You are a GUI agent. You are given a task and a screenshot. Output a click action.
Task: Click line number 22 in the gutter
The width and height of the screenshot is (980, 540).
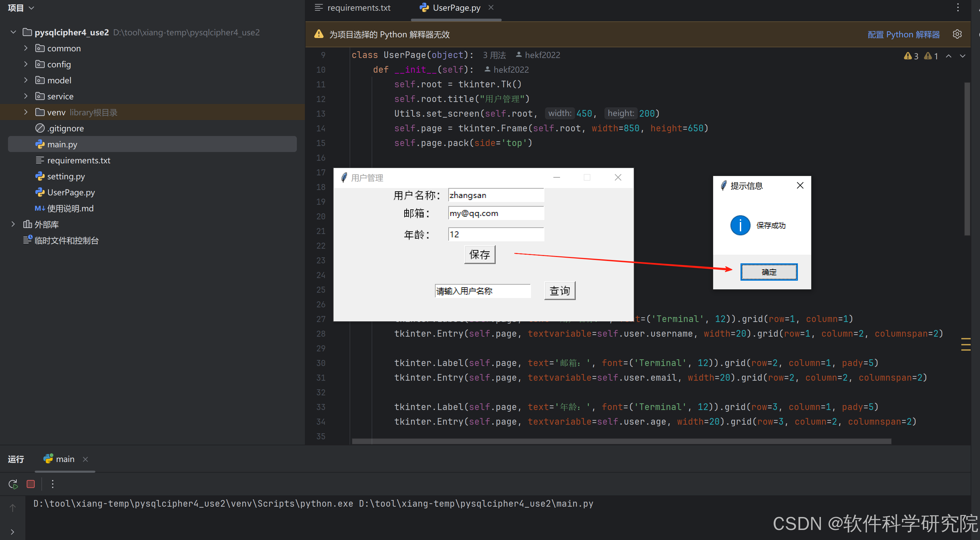coord(321,246)
